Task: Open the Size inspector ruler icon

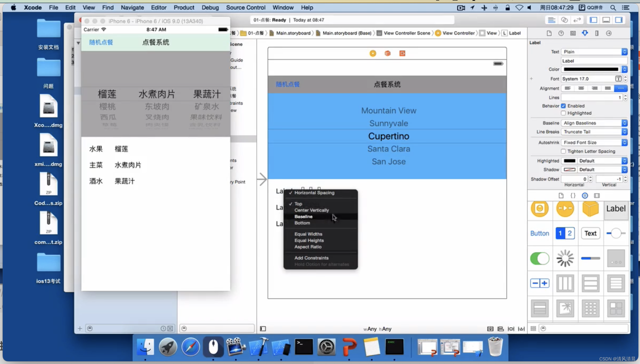Action: (x=597, y=33)
